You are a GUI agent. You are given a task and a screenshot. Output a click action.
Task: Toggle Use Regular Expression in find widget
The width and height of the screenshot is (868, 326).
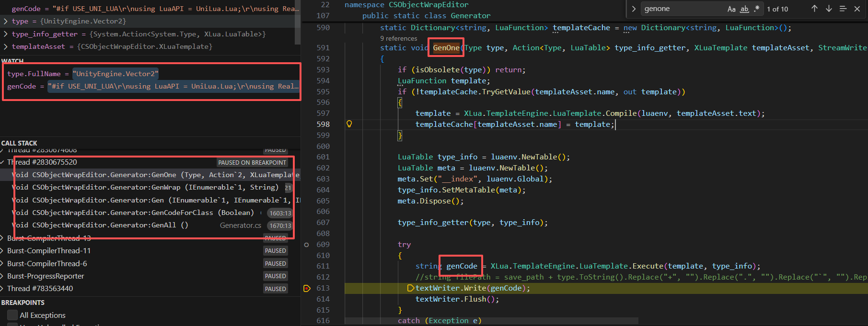(x=757, y=9)
